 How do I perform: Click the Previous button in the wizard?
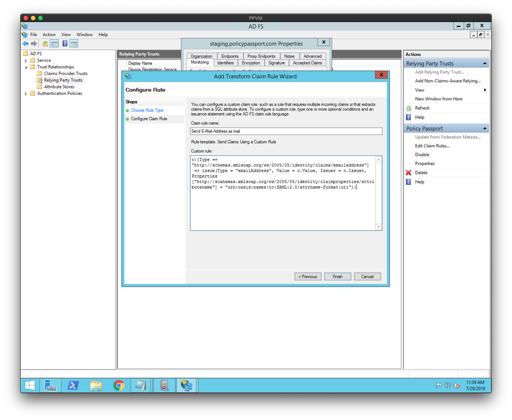[x=308, y=277]
